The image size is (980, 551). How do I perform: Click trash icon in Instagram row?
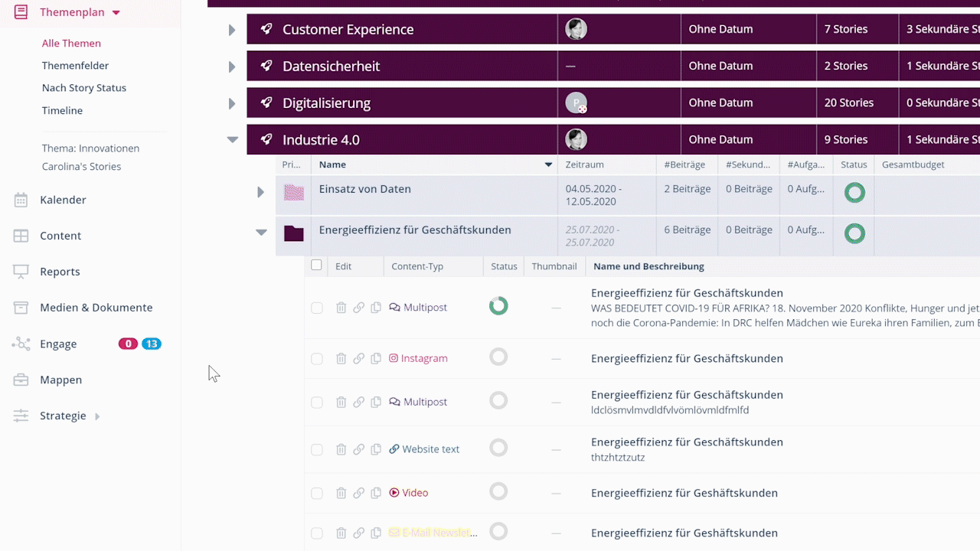click(341, 358)
